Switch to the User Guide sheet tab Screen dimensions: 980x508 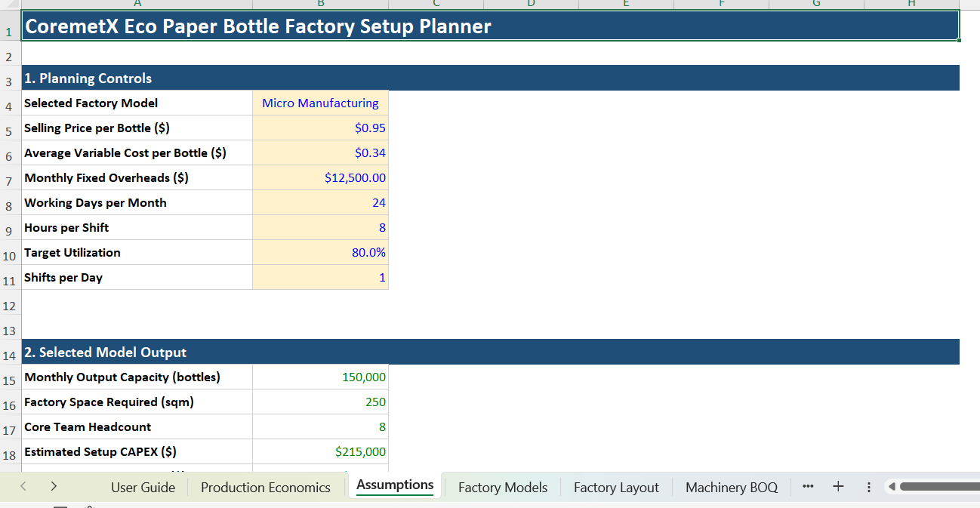[x=143, y=487]
